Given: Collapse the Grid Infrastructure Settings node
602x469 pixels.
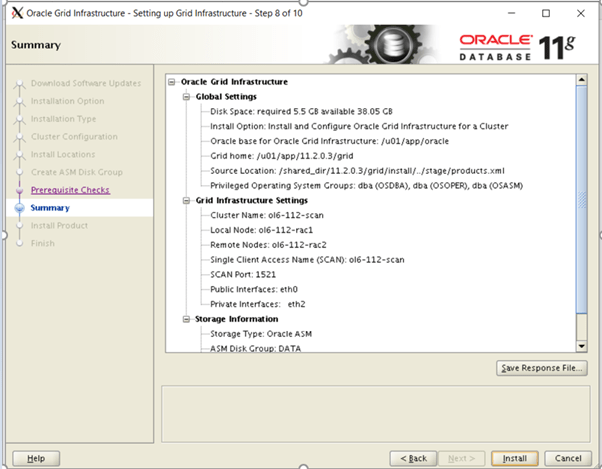Looking at the screenshot, I should point(186,200).
